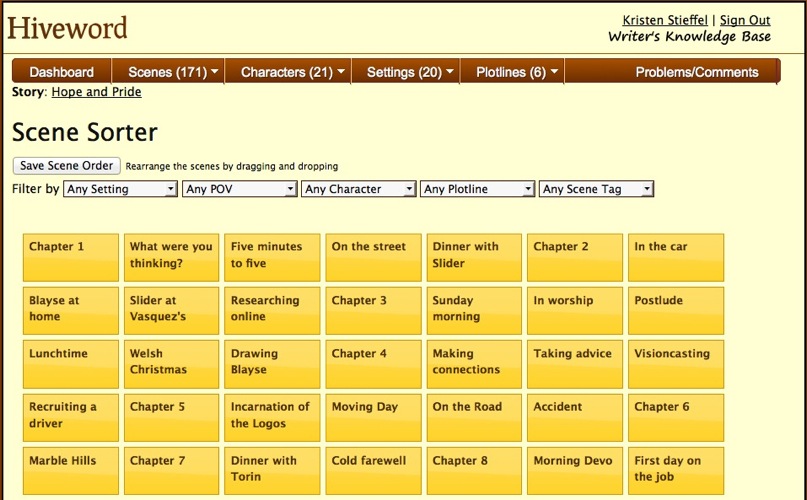Expand the Plotlines (6) menu
This screenshot has height=500, width=807.
pos(517,72)
